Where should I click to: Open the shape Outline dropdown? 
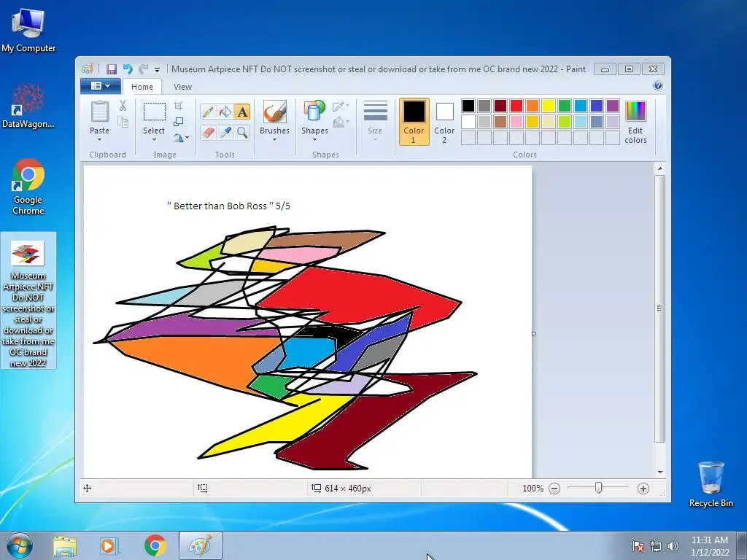(341, 106)
